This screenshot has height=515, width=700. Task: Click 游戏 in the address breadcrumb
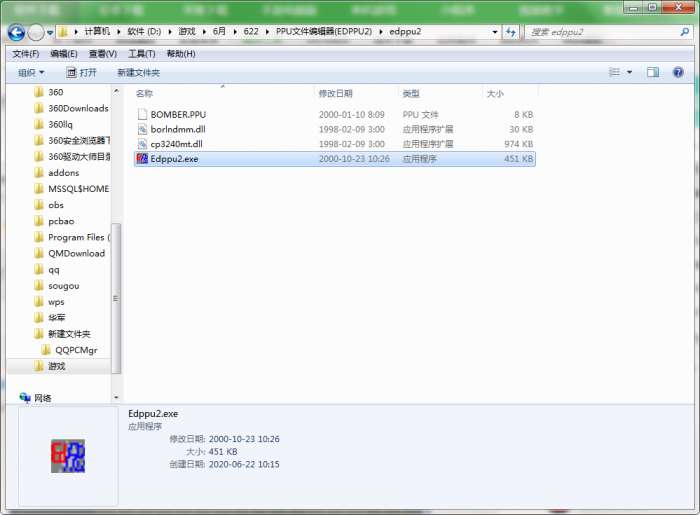click(187, 32)
